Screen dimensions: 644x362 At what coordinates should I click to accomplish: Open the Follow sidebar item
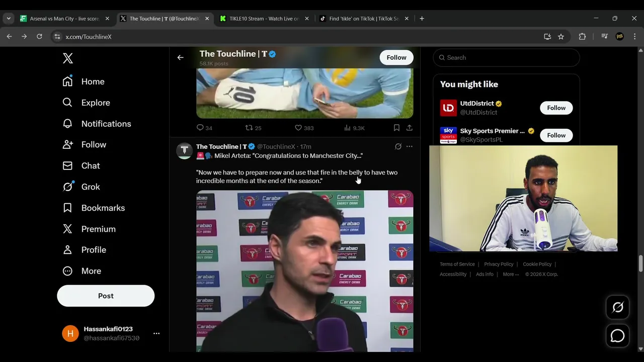[x=85, y=145]
